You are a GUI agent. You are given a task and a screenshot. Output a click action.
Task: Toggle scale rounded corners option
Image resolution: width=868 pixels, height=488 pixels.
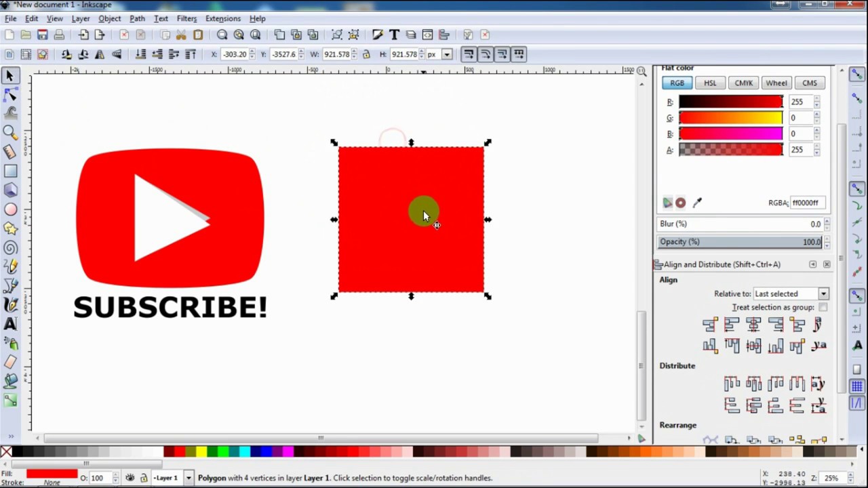coord(486,54)
